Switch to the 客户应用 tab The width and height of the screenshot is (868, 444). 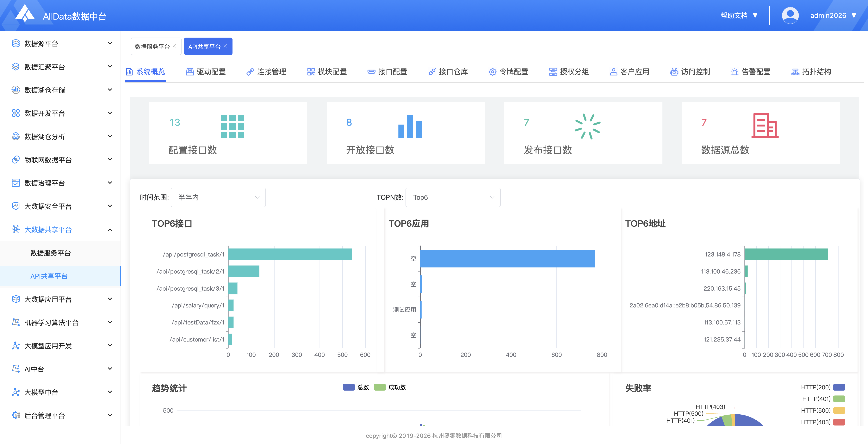click(x=629, y=72)
